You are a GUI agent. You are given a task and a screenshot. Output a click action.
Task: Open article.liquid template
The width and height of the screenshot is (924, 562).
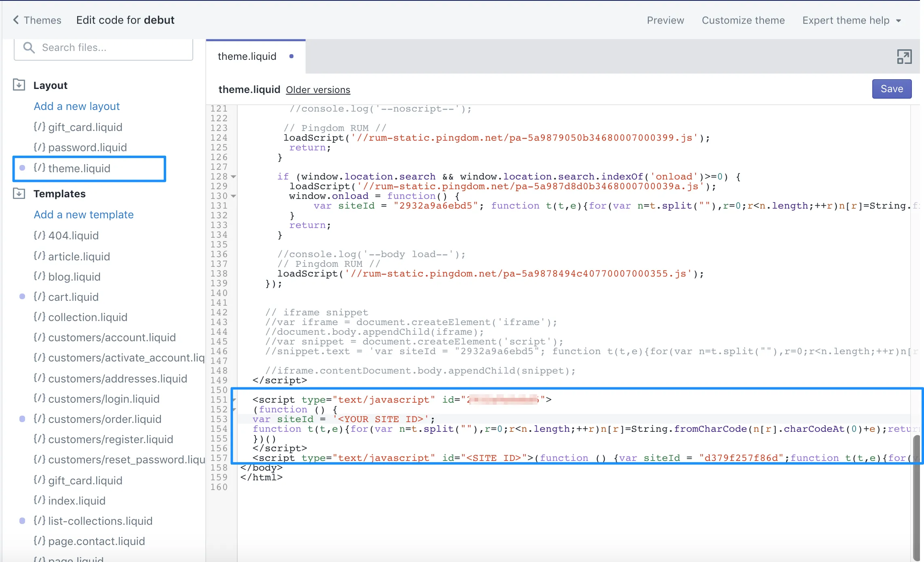click(x=79, y=257)
